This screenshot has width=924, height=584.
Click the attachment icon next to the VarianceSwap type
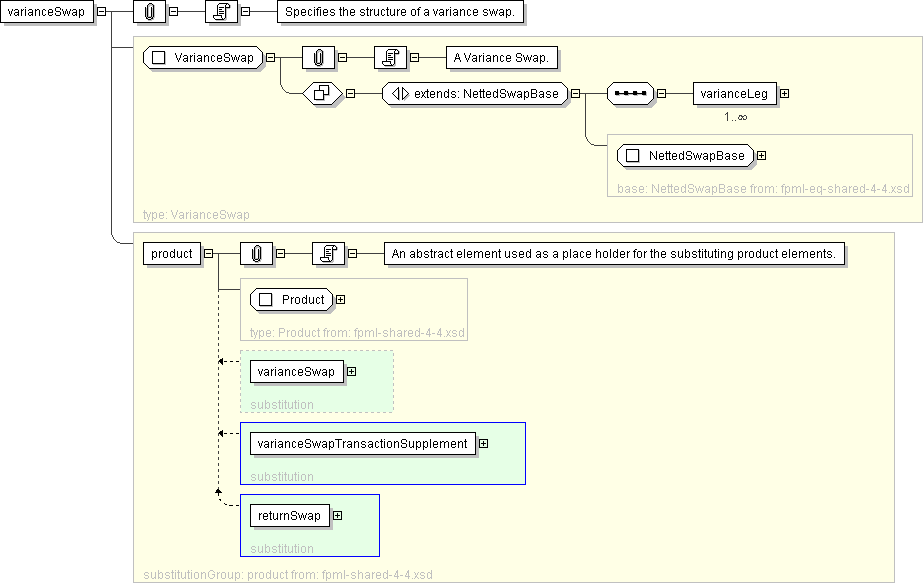[316, 58]
